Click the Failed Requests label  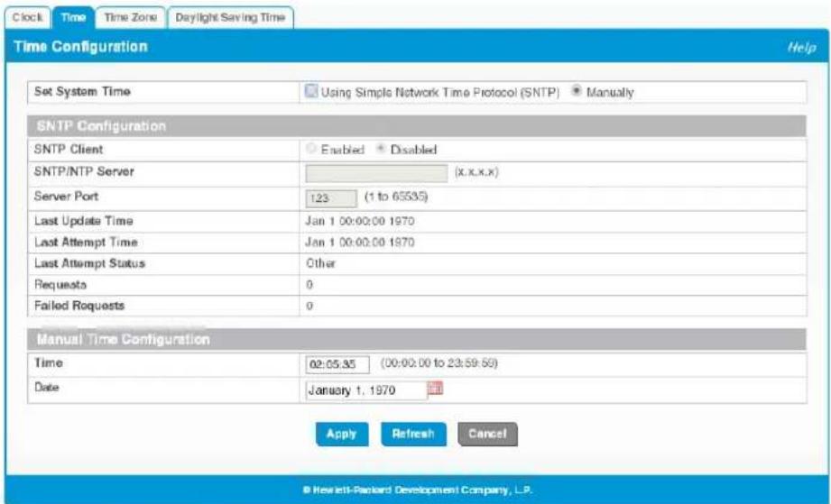pyautogui.click(x=79, y=306)
